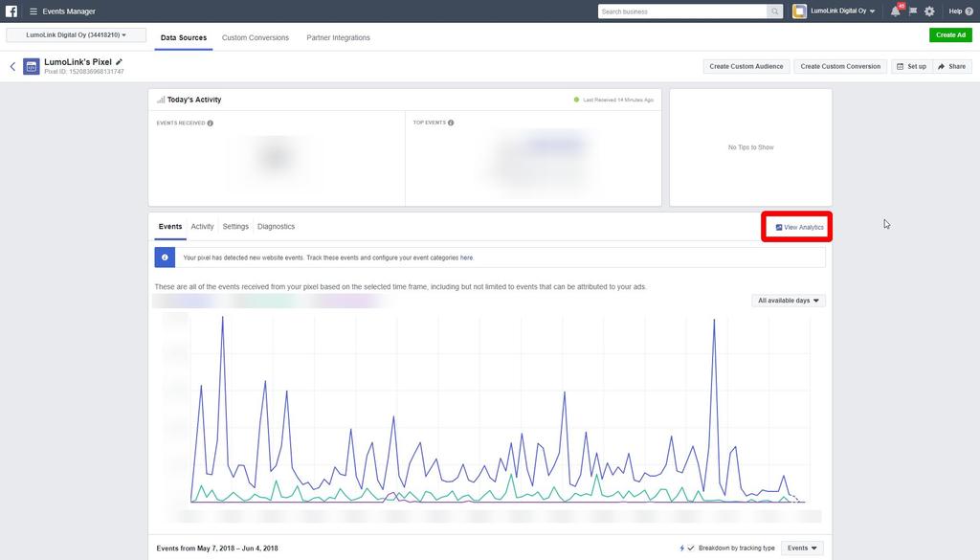This screenshot has width=980, height=560.
Task: Focus the Search business field
Action: pos(682,11)
